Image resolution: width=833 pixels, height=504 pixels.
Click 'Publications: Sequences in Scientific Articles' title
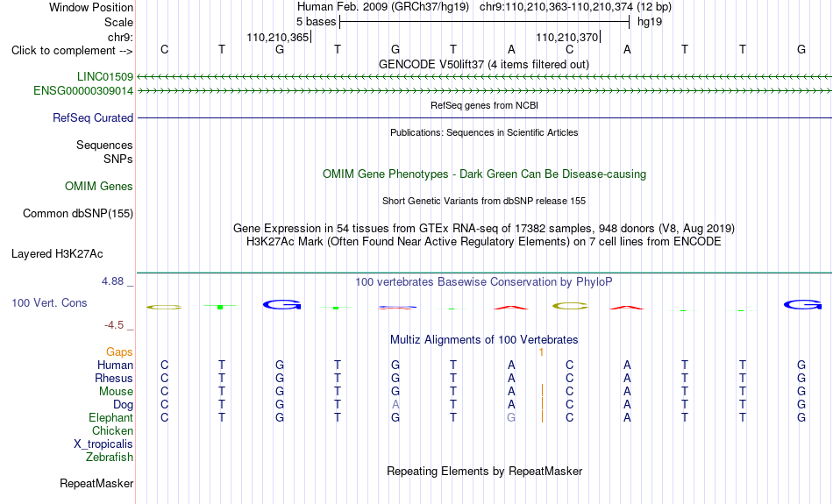coord(484,132)
